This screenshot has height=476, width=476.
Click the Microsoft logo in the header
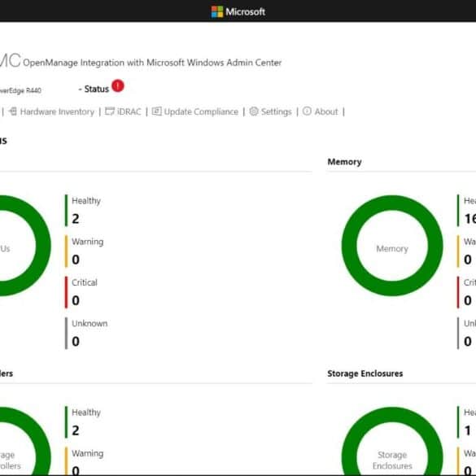tap(217, 12)
